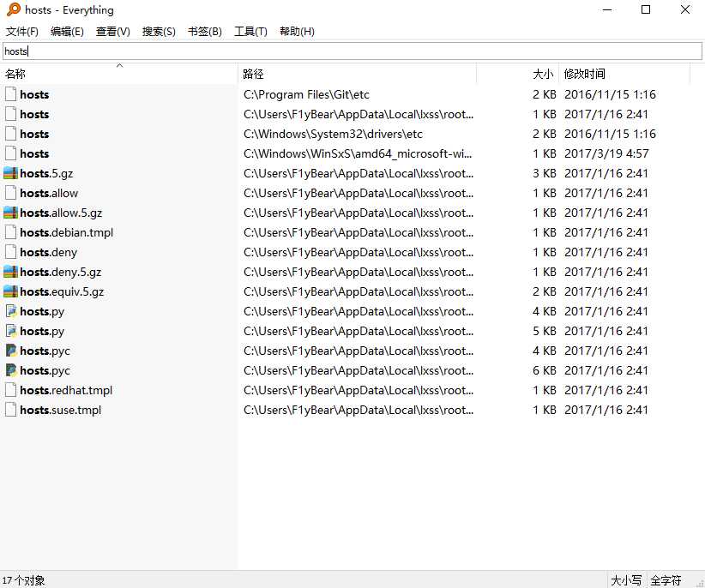
Task: Click file icon of hosts.deny
Action: [x=11, y=253]
